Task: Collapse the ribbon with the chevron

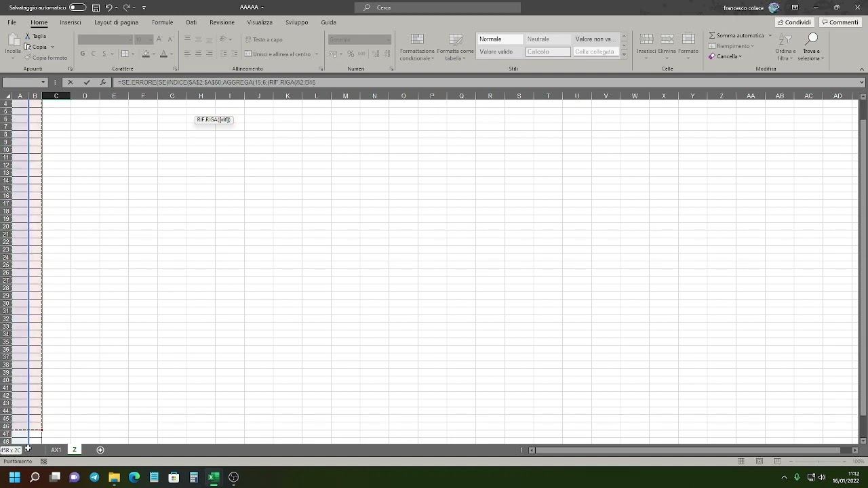Action: [x=862, y=68]
